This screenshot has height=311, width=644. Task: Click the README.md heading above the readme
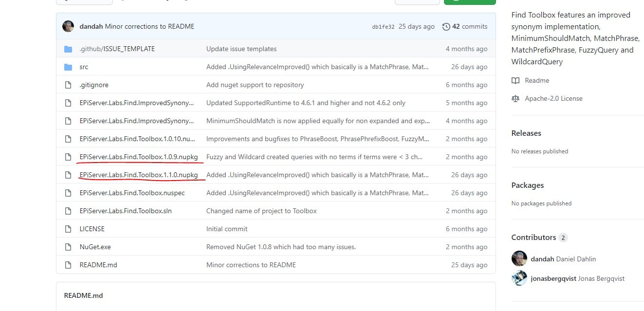click(83, 295)
